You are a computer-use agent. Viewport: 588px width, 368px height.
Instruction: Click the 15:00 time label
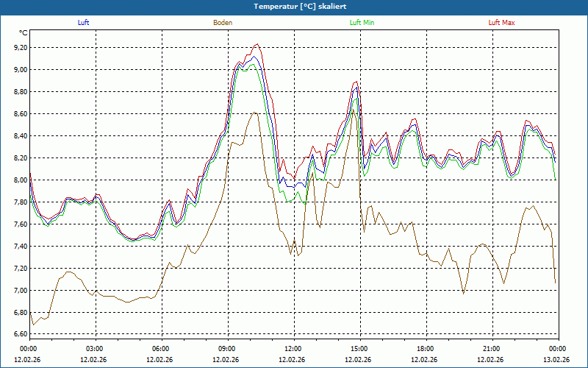pos(359,349)
